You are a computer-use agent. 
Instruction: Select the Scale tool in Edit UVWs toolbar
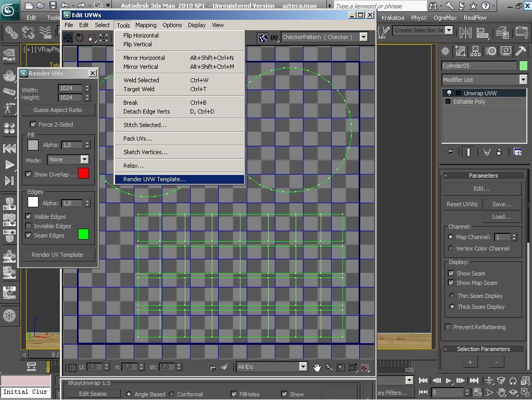point(92,38)
